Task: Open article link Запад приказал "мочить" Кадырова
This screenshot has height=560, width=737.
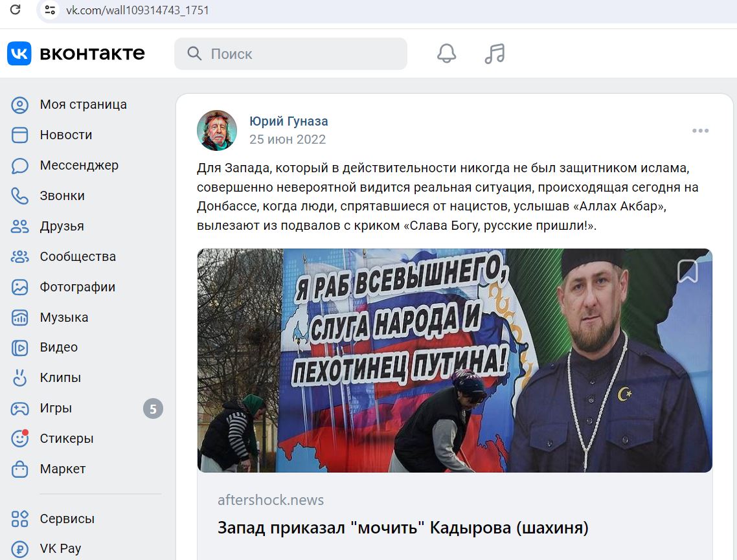Action: click(x=403, y=528)
